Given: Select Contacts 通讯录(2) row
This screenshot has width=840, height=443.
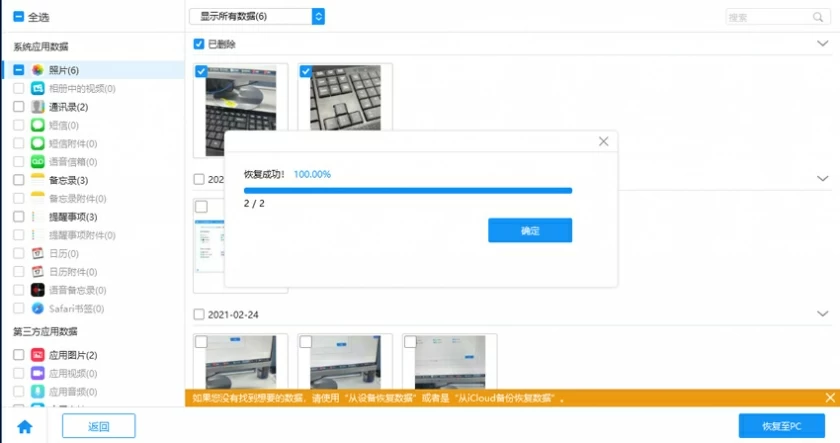Looking at the screenshot, I should click(x=93, y=107).
